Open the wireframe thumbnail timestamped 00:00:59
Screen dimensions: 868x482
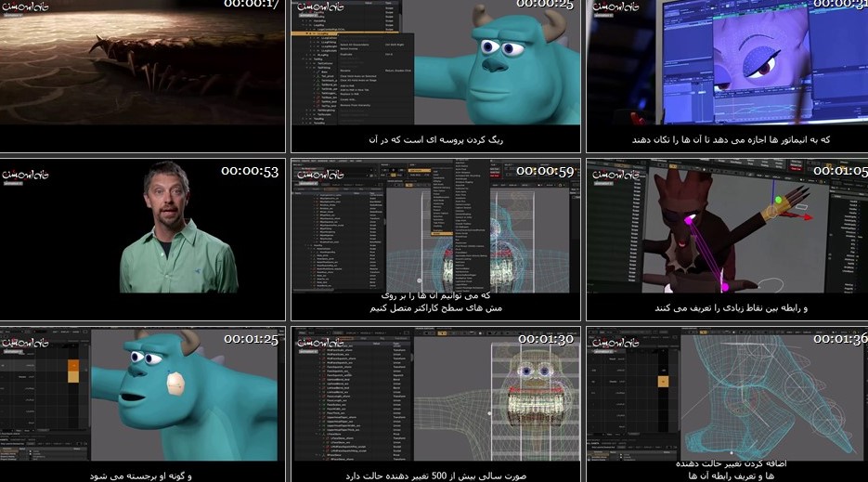pos(435,240)
